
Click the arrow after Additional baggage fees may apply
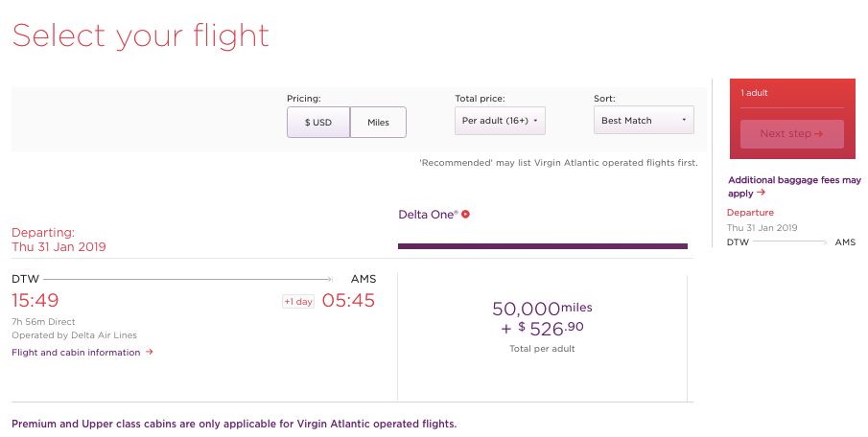(x=762, y=193)
